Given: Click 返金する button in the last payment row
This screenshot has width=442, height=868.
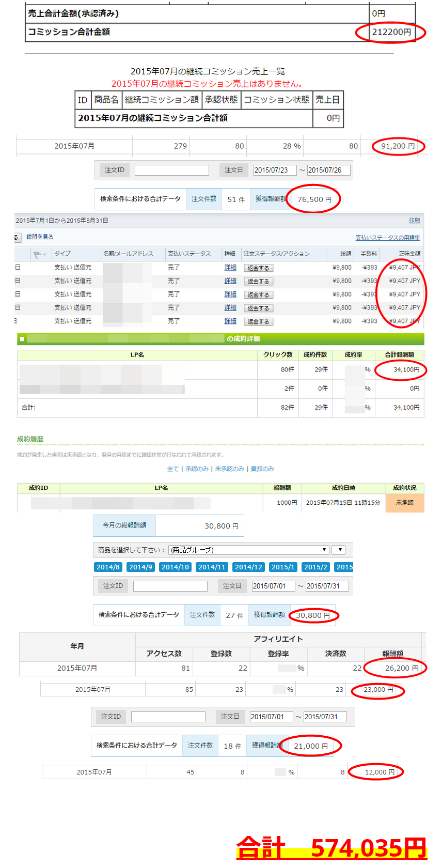Looking at the screenshot, I should click(258, 321).
